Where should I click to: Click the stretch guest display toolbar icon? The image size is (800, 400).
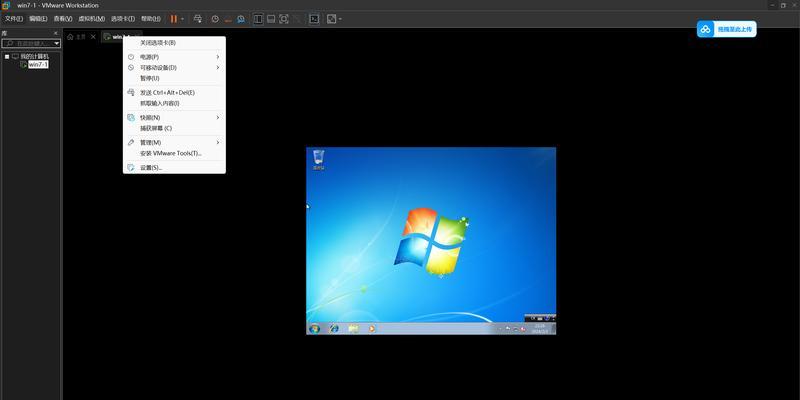(x=332, y=19)
